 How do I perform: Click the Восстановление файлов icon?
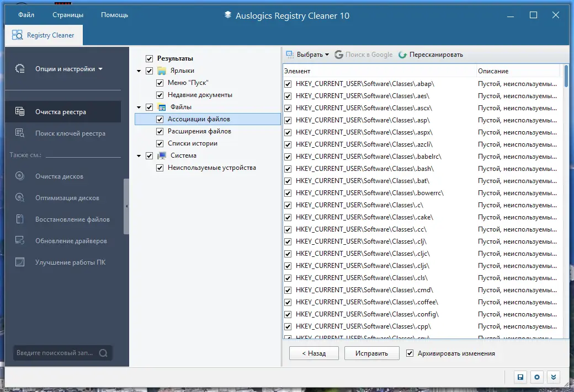click(x=20, y=219)
